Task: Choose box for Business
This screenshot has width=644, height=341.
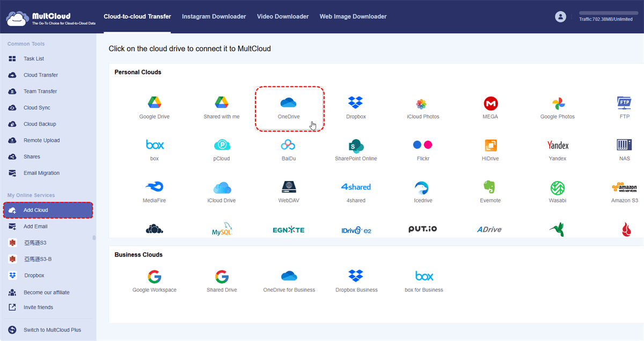Action: pyautogui.click(x=424, y=281)
